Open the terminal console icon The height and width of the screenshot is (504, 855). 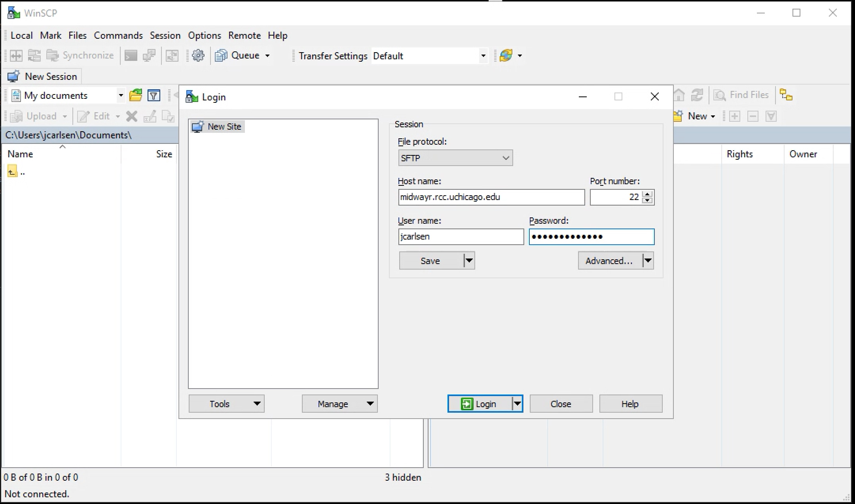click(x=131, y=56)
